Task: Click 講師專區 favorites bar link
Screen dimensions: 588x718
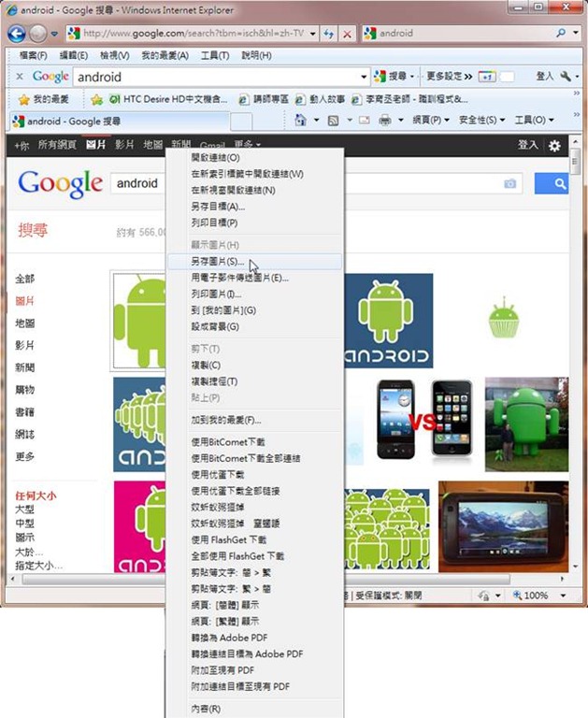Action: click(x=265, y=99)
